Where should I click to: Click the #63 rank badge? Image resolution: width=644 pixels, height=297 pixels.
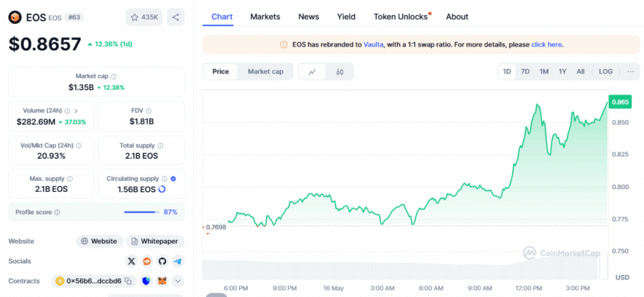pos(74,18)
